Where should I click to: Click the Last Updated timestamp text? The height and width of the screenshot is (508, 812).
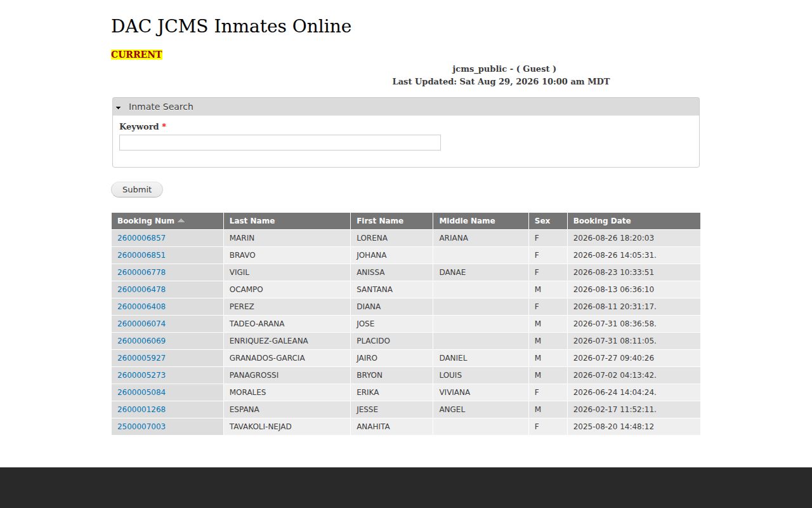501,81
